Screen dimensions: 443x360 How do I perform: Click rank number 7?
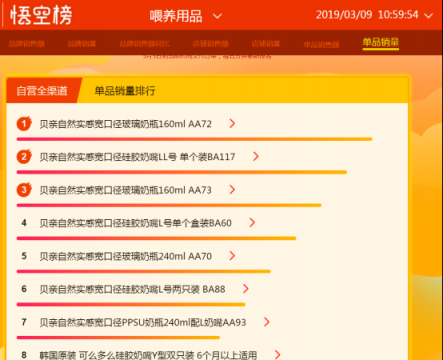(x=24, y=322)
